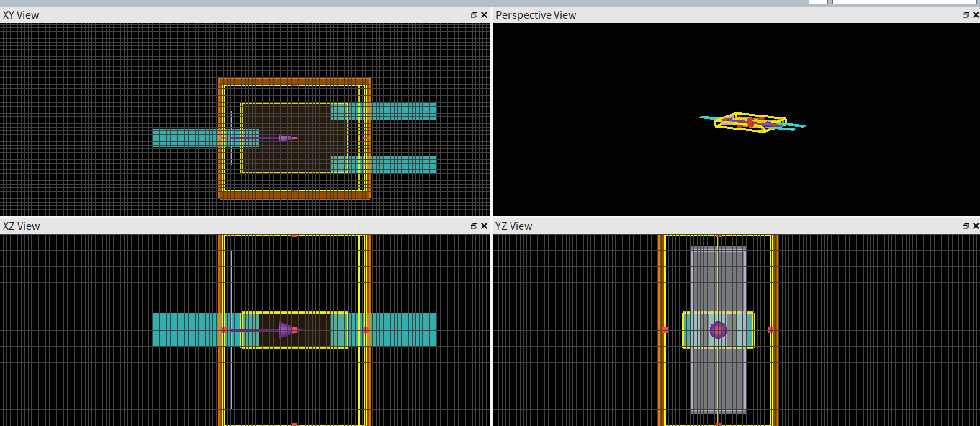Viewport: 980px width, 426px height.
Task: Select the purple source arrowhead in XY View
Action: pyautogui.click(x=286, y=138)
